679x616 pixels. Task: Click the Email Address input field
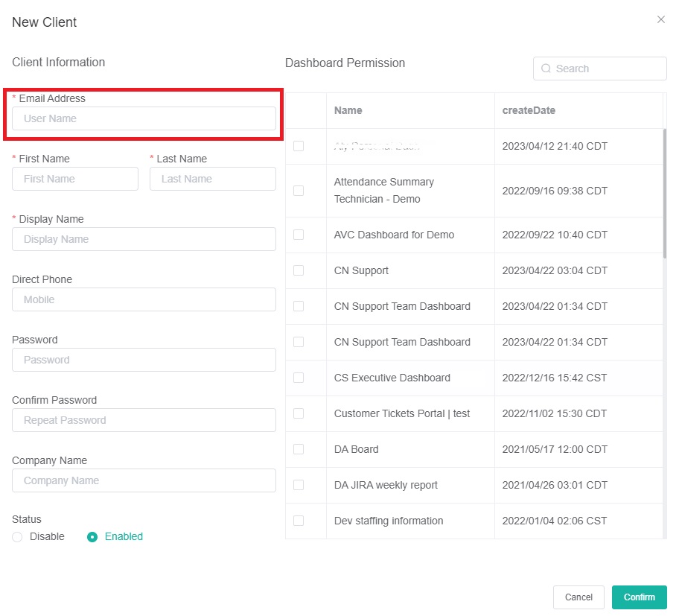point(144,118)
